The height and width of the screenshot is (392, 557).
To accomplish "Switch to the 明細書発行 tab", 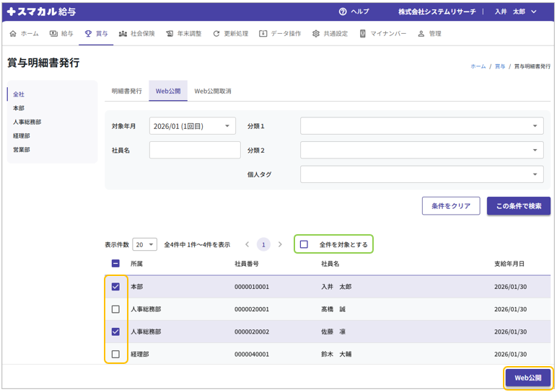I will [x=127, y=92].
